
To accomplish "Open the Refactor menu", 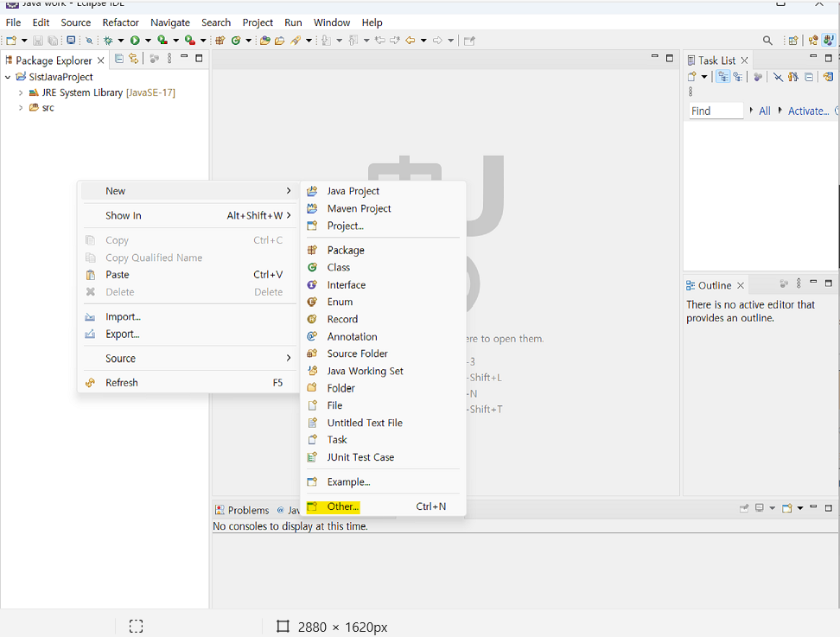I will tap(120, 22).
